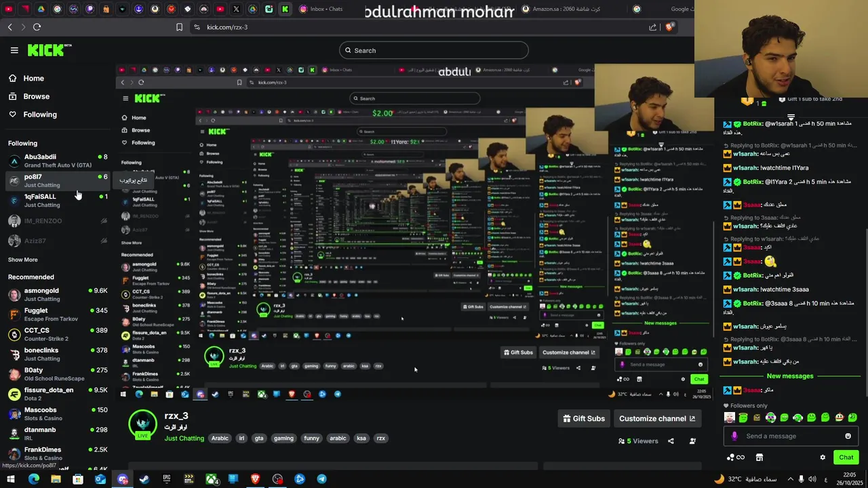The width and height of the screenshot is (868, 488).
Task: Jump to New messages in chat
Action: pyautogui.click(x=790, y=376)
